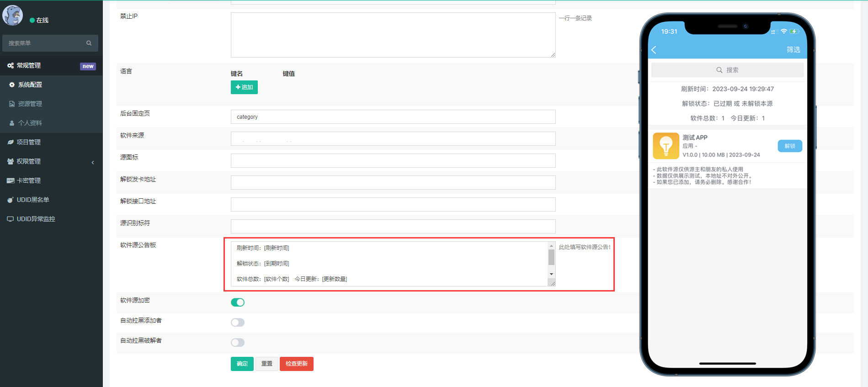Open 资源管理 in the sidebar

51,104
